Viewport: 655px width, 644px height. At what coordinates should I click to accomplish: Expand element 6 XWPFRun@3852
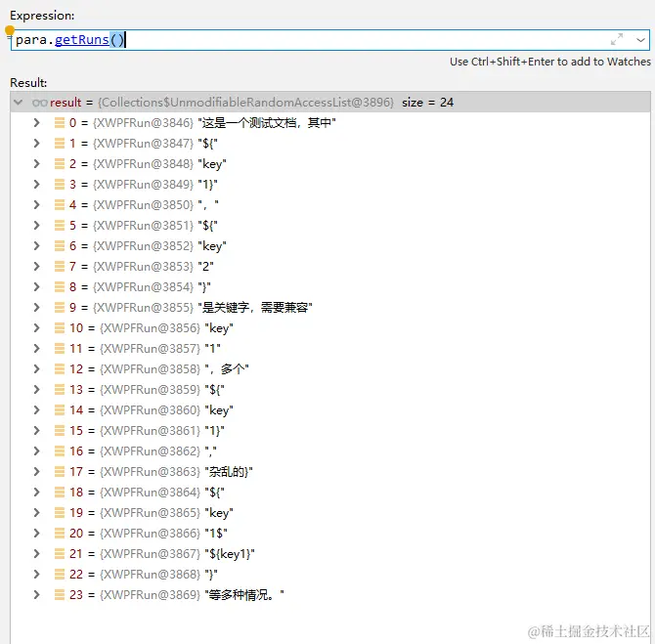(x=37, y=245)
